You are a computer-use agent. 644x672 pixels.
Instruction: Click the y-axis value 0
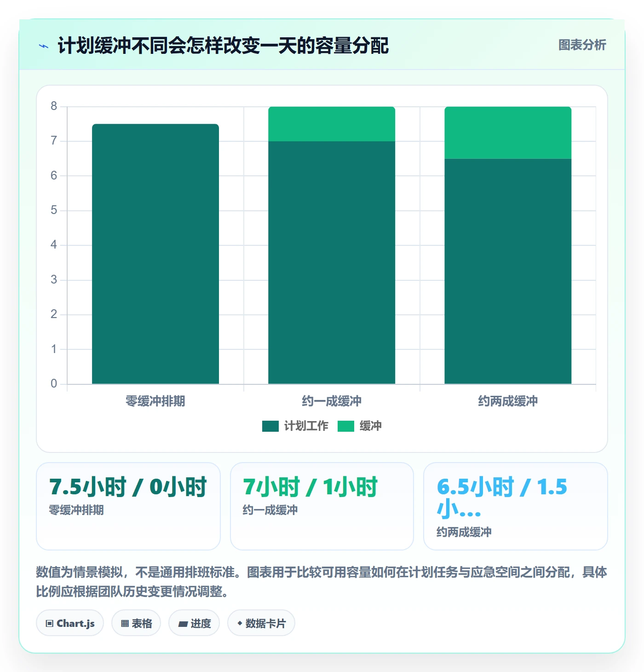click(x=54, y=384)
